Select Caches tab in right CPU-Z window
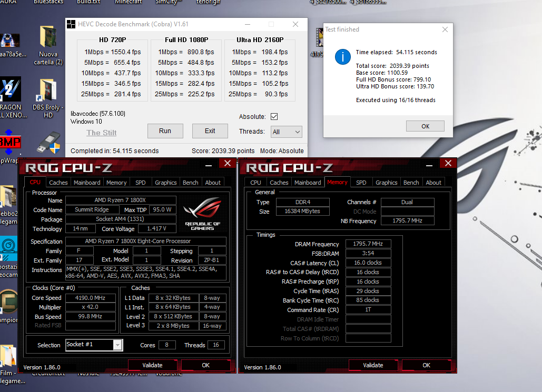The height and width of the screenshot is (392, 542). point(279,183)
